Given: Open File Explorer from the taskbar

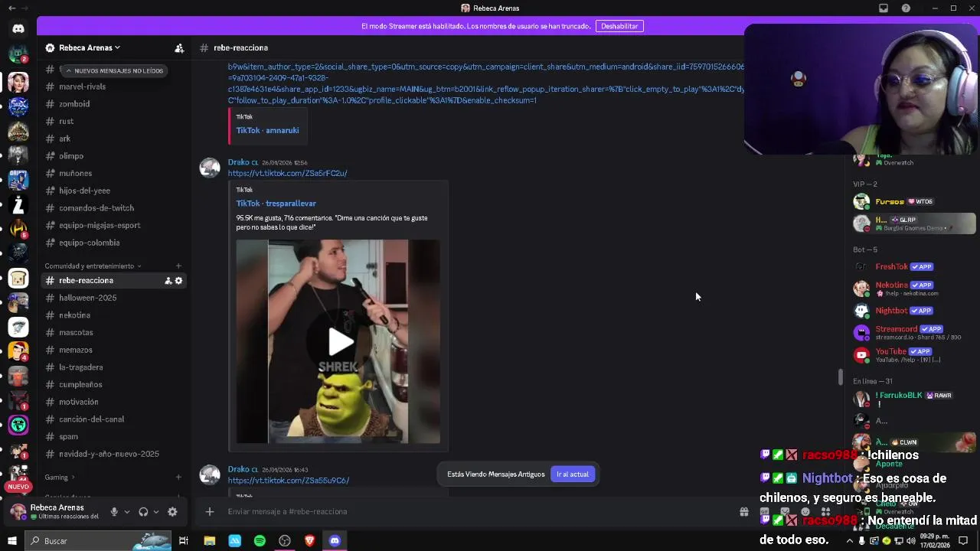Looking at the screenshot, I should (210, 541).
